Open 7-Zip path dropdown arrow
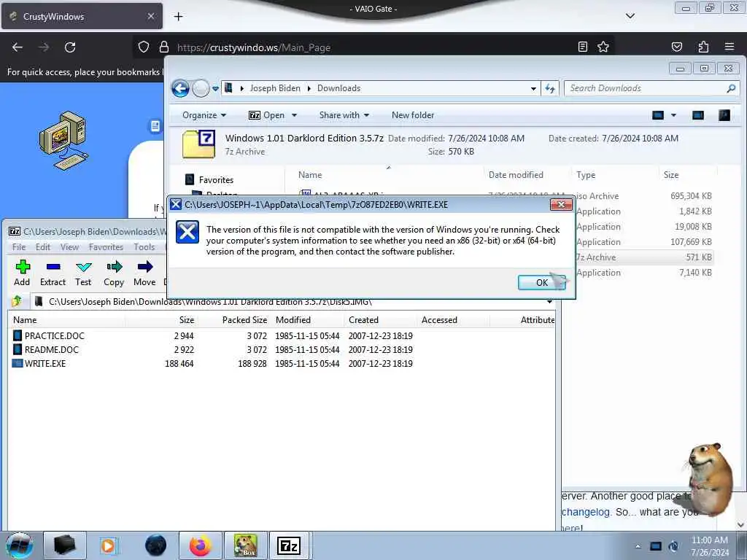Screen dimensions: 747x560 (x=549, y=301)
